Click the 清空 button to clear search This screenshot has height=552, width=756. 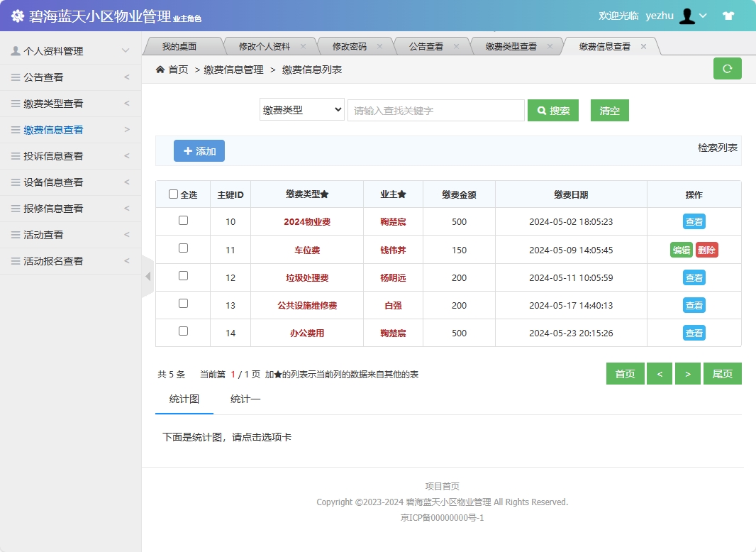click(609, 110)
